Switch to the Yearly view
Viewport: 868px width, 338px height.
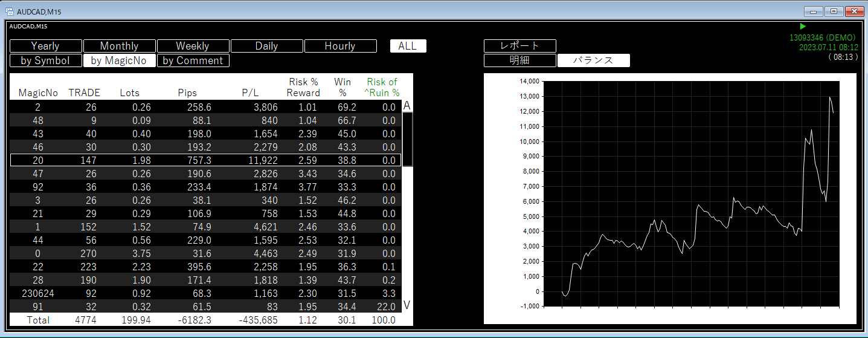coord(46,46)
